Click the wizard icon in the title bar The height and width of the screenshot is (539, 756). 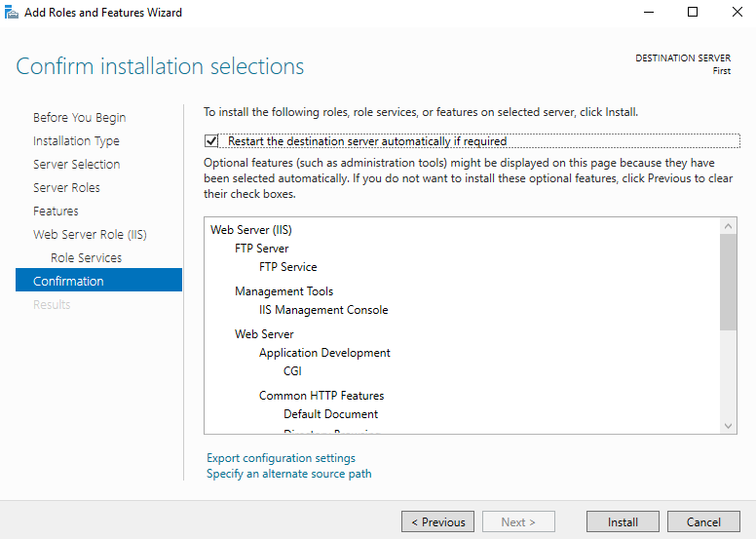click(x=11, y=12)
